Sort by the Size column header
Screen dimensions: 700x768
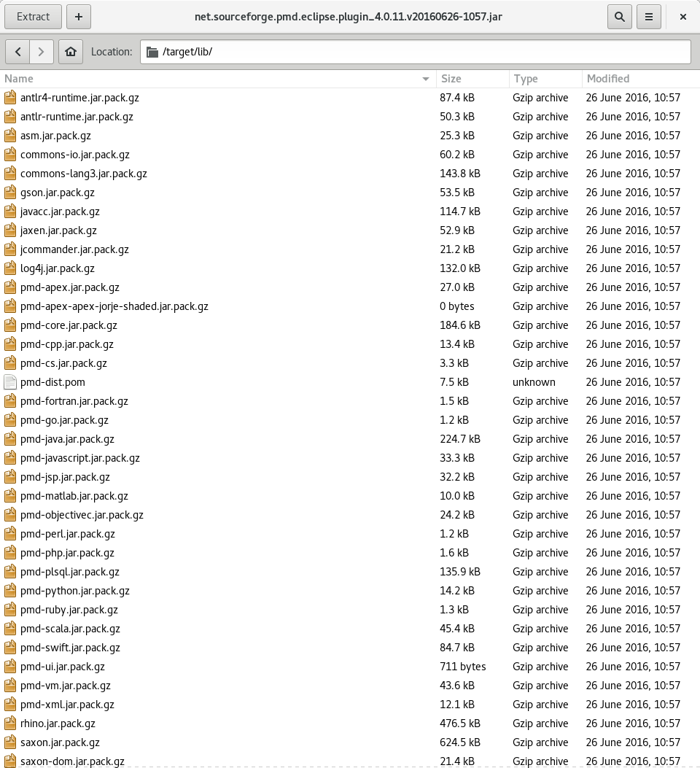coord(472,78)
